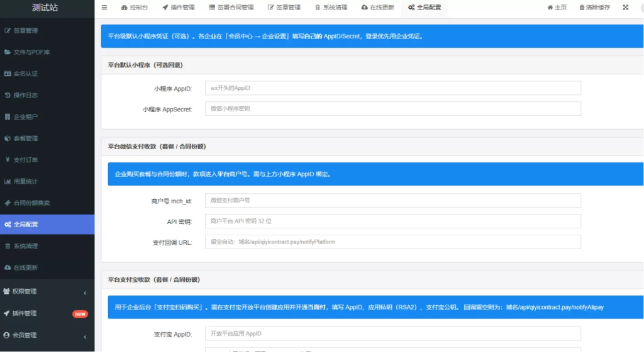The image size is (644, 358).
Task: Click the 操作日志 history icon
Action: (x=8, y=95)
